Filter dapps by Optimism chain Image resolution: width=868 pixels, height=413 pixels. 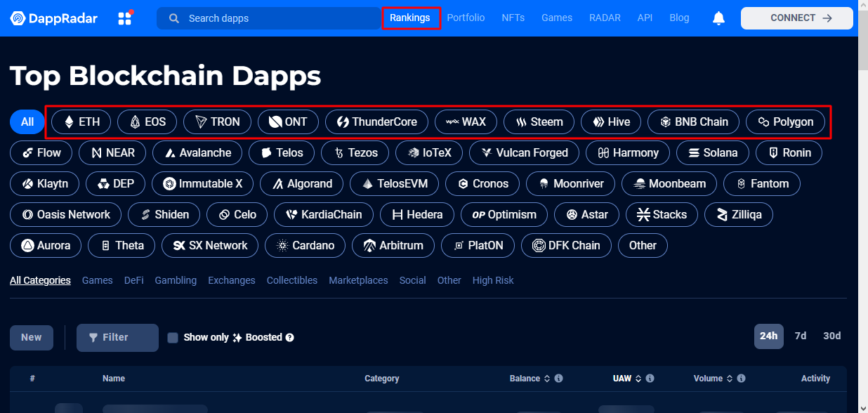tap(504, 215)
